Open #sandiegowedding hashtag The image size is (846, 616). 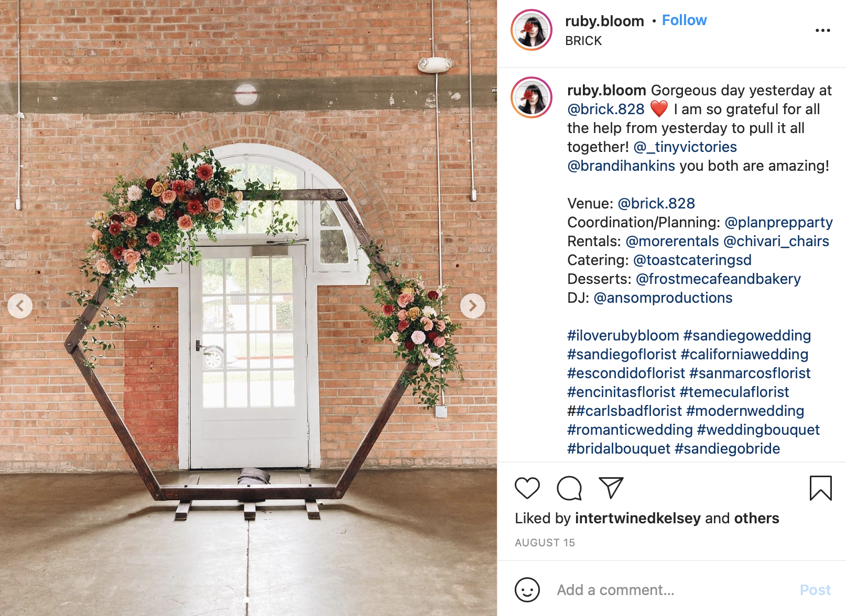click(x=747, y=335)
